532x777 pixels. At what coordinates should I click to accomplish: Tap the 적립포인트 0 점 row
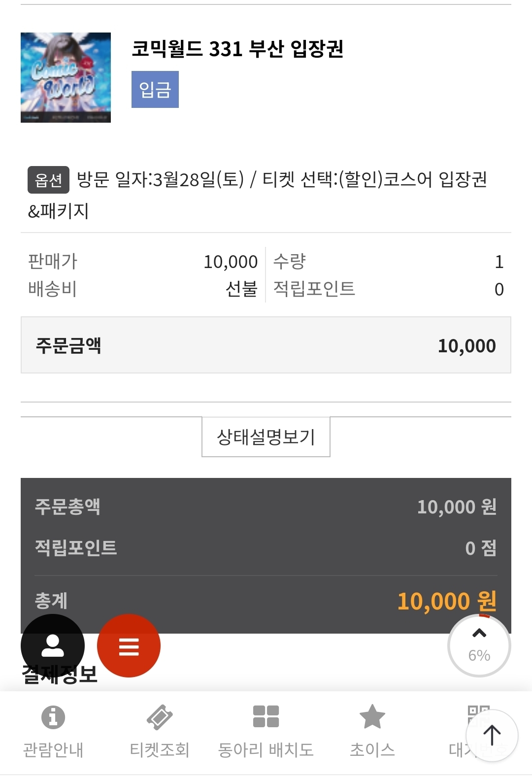(x=266, y=548)
